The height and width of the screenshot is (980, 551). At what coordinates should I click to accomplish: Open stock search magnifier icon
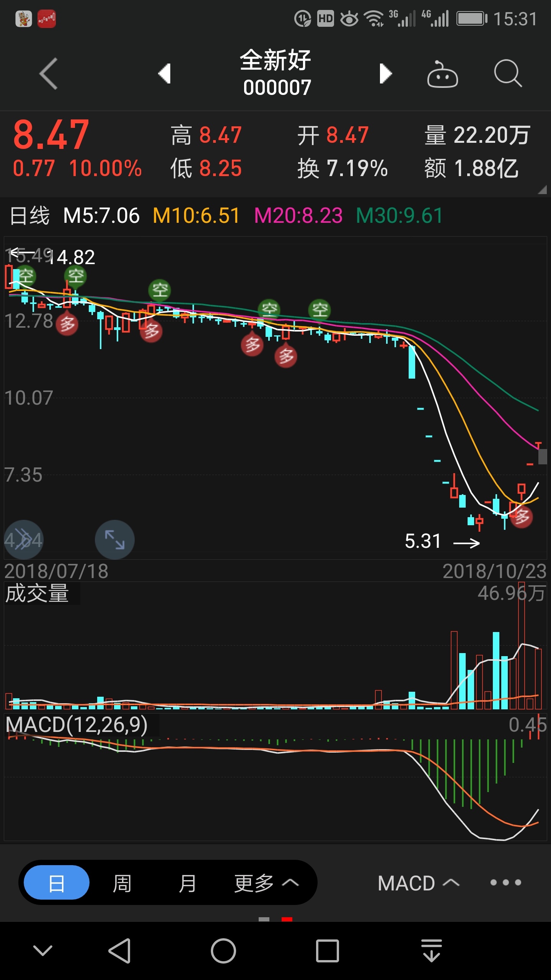coord(508,73)
